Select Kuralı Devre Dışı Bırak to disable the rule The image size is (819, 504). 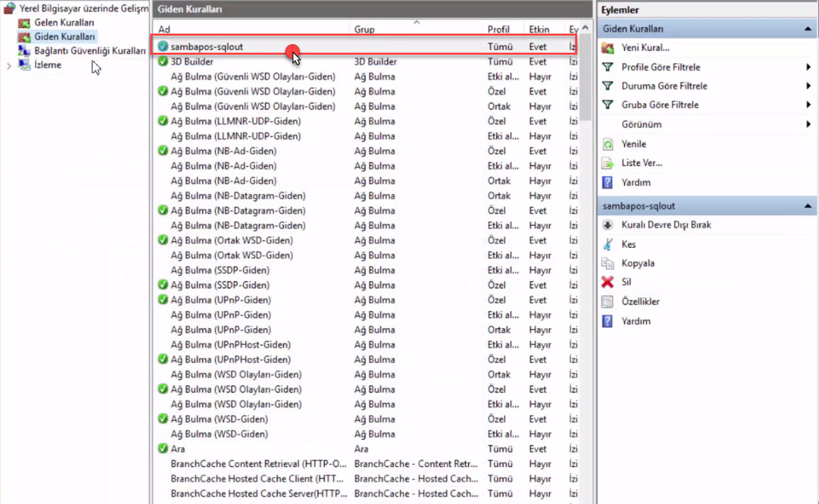607,225
